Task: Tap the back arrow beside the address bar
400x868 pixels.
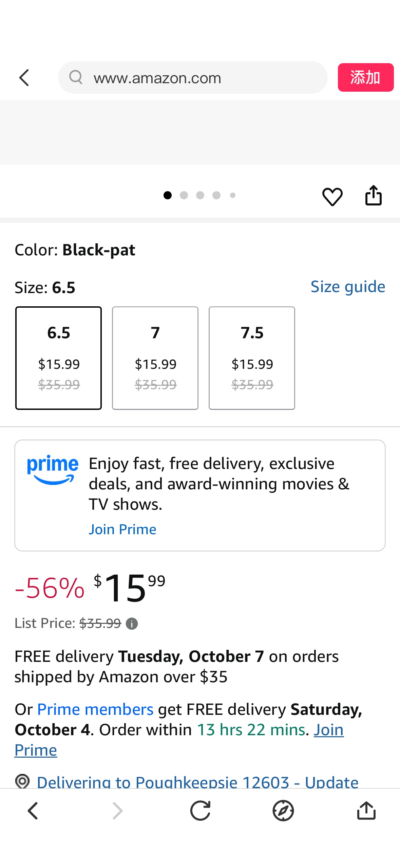Action: pos(24,78)
